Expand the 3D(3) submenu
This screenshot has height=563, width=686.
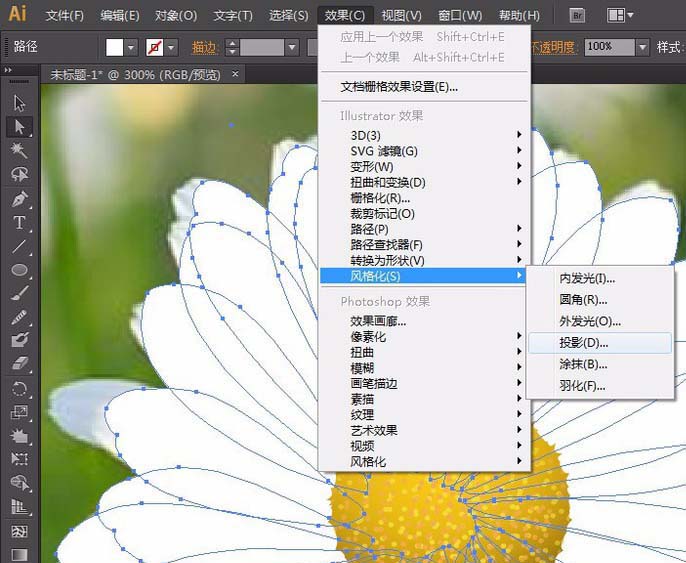click(424, 135)
